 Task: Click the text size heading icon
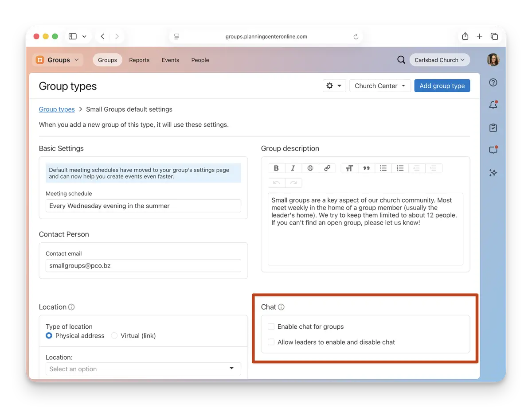click(349, 168)
